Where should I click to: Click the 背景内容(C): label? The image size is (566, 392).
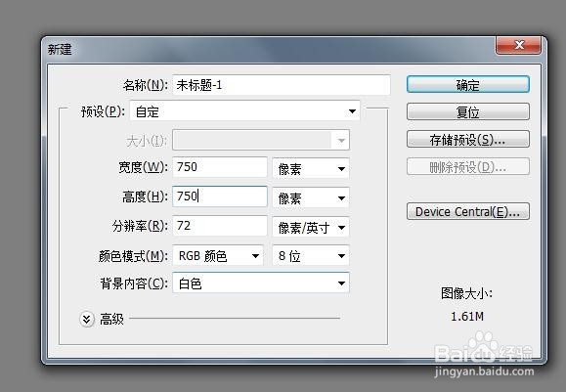tap(134, 283)
